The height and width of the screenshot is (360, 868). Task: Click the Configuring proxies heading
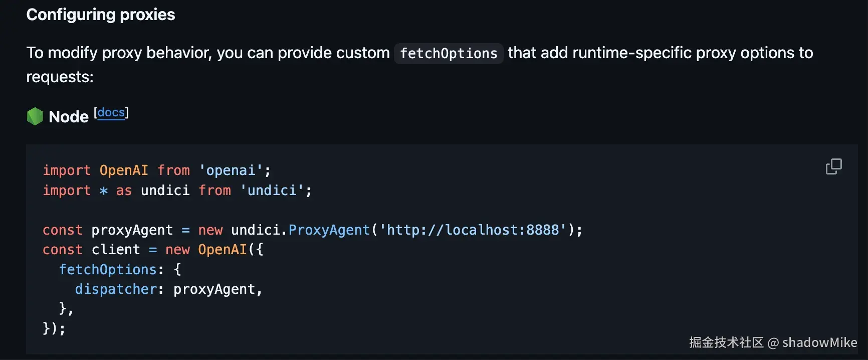101,15
